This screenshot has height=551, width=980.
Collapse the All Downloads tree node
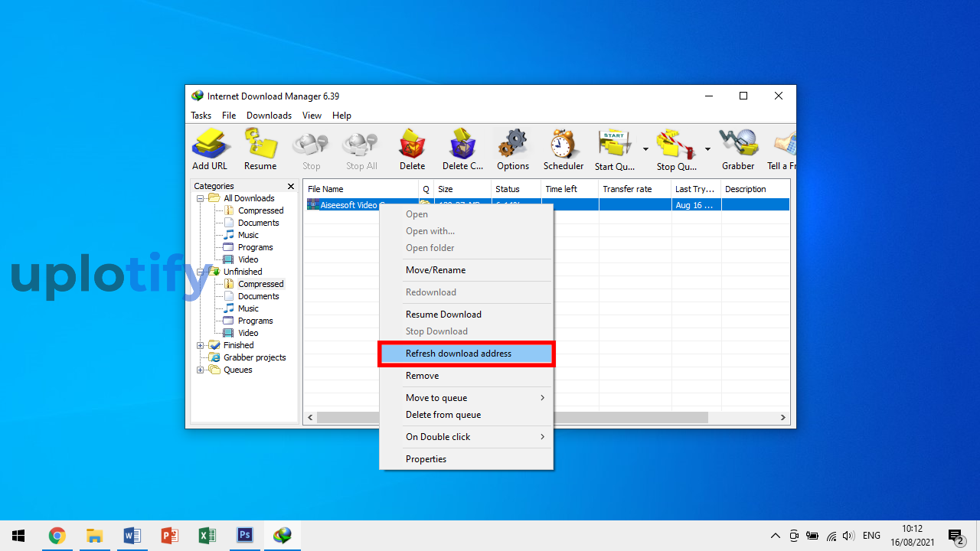point(201,198)
